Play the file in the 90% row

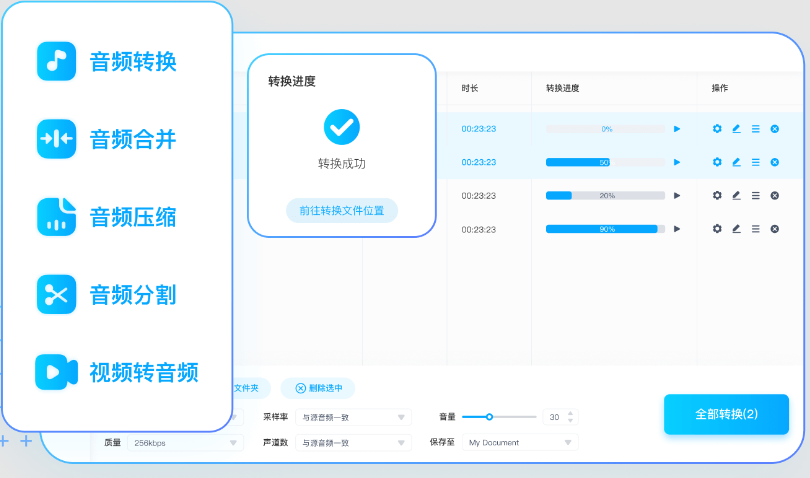(677, 229)
